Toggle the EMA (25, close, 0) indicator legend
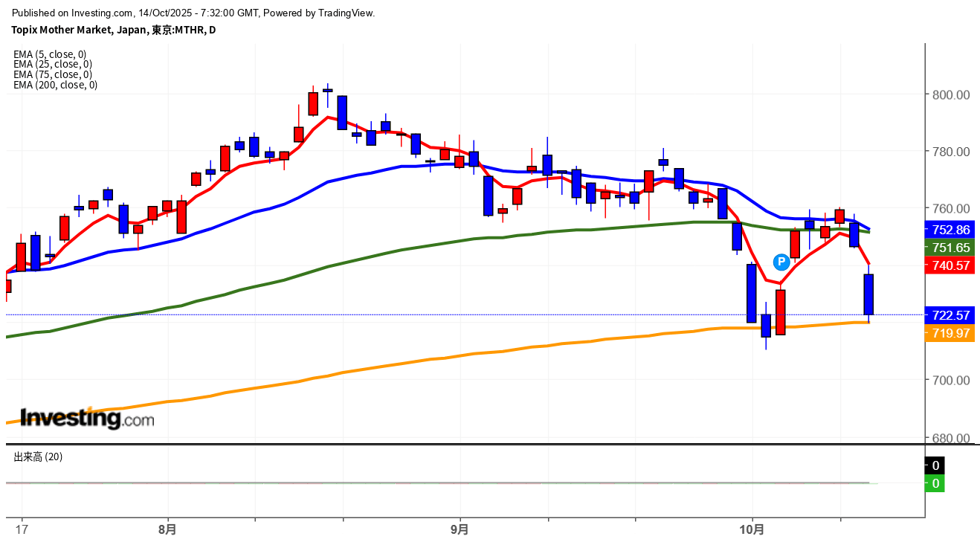Screen dimensions: 980x542 tap(52, 64)
